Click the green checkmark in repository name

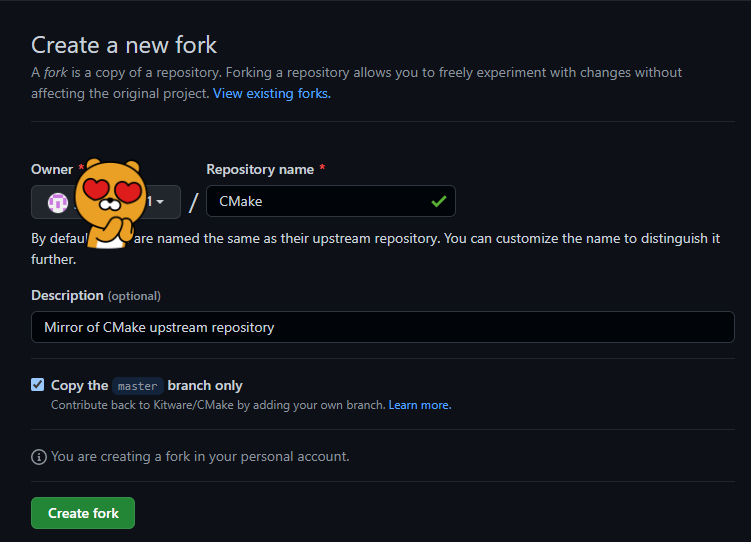[439, 201]
